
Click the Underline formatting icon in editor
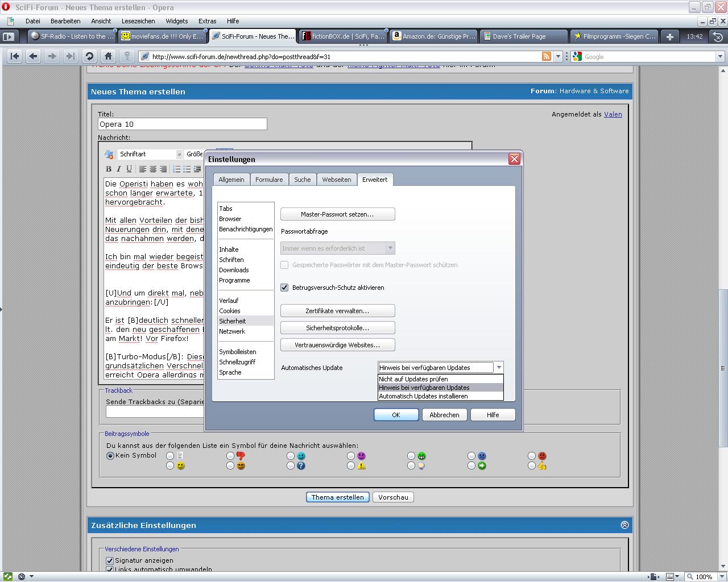click(x=129, y=169)
